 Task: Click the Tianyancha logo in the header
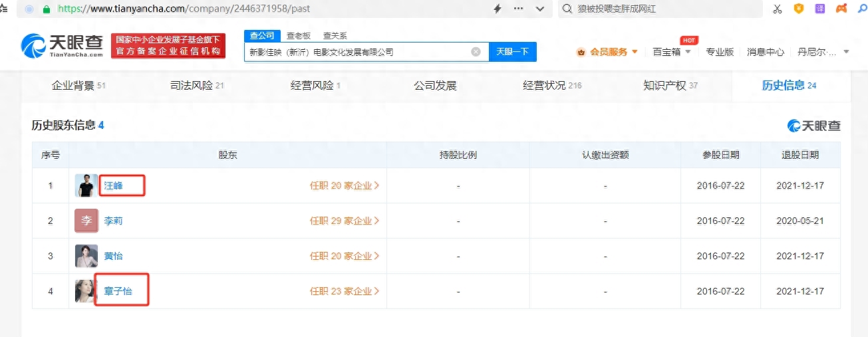tap(62, 45)
